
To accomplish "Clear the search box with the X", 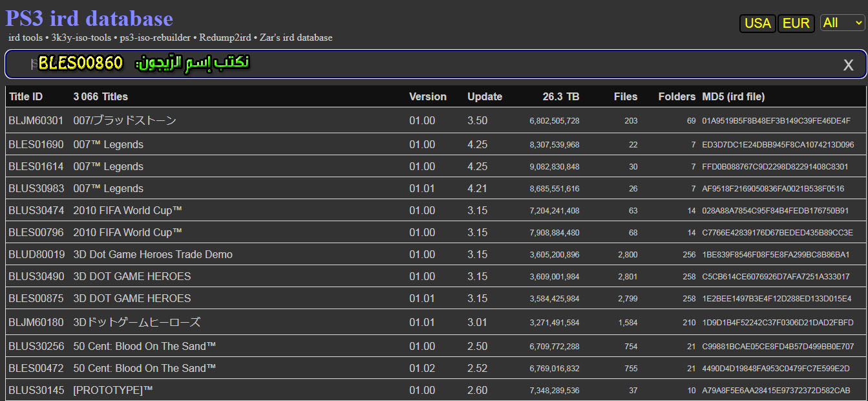I will coord(848,65).
